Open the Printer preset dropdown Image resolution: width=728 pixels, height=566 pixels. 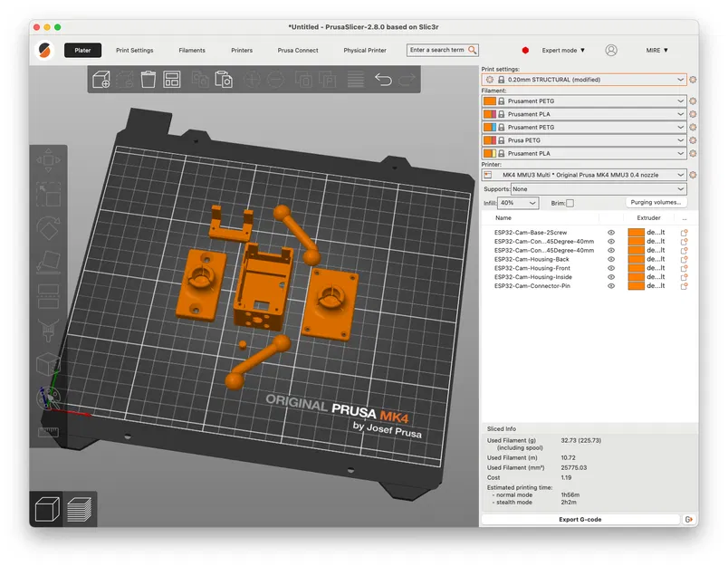point(584,175)
